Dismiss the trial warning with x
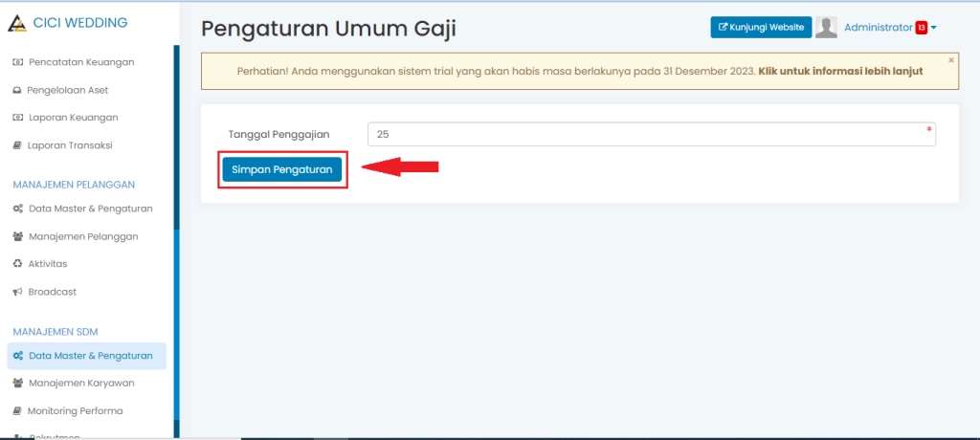This screenshot has width=980, height=440. (951, 60)
